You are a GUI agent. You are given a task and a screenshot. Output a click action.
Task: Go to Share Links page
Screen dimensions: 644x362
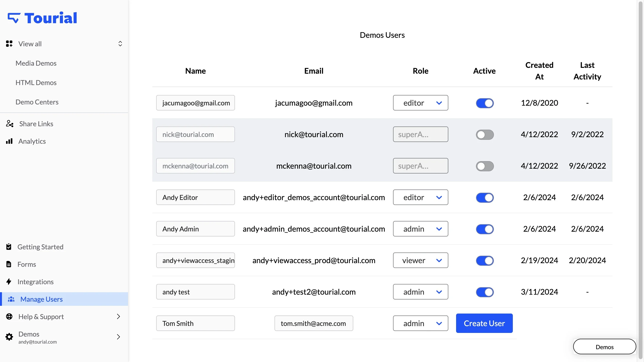36,124
